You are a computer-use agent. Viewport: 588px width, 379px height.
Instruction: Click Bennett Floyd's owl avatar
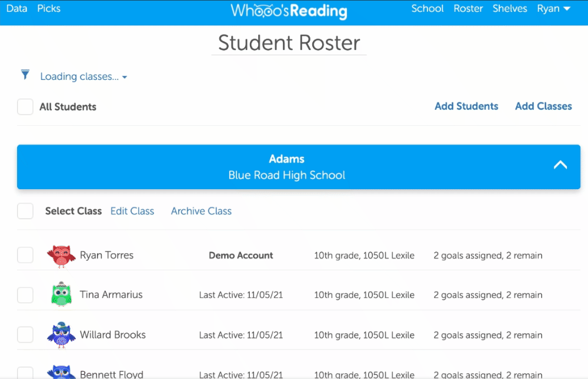[x=62, y=372]
